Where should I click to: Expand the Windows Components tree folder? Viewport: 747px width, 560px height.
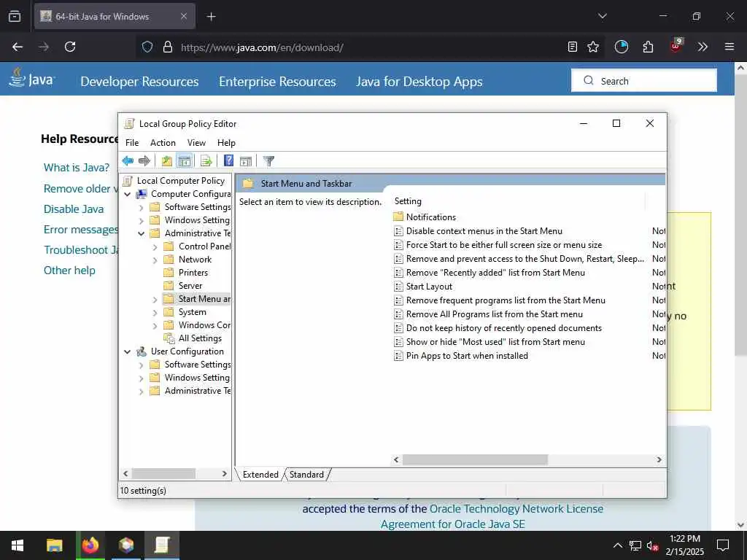[155, 326]
